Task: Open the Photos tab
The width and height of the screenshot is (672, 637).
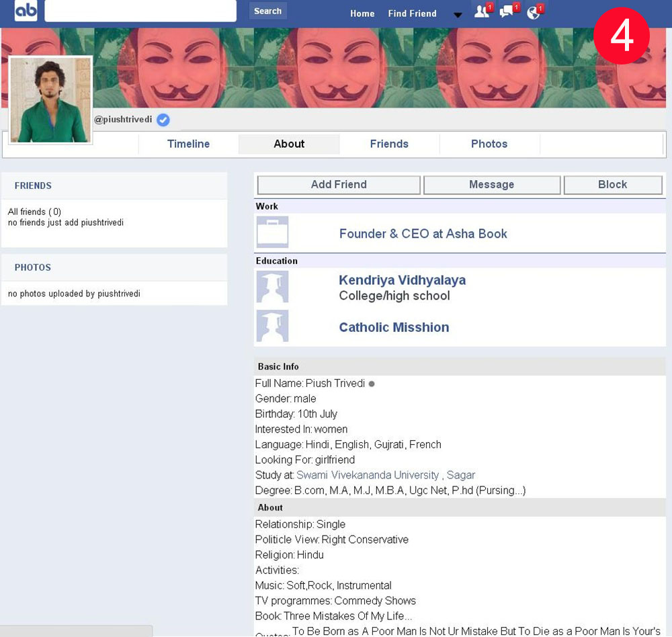Action: (x=489, y=144)
